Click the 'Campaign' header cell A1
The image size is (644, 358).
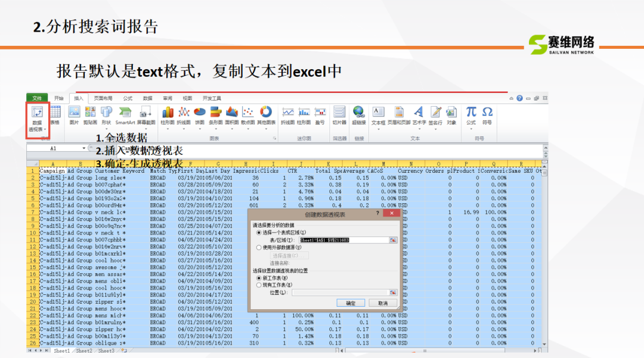pyautogui.click(x=52, y=171)
